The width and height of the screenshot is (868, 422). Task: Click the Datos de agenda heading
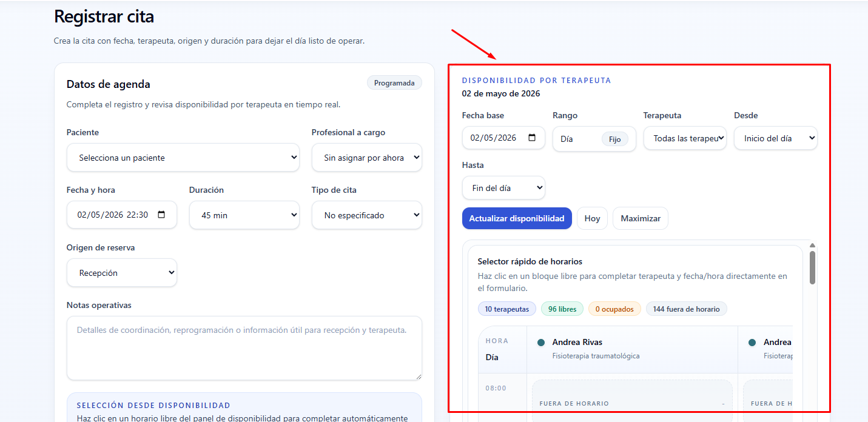(x=109, y=84)
